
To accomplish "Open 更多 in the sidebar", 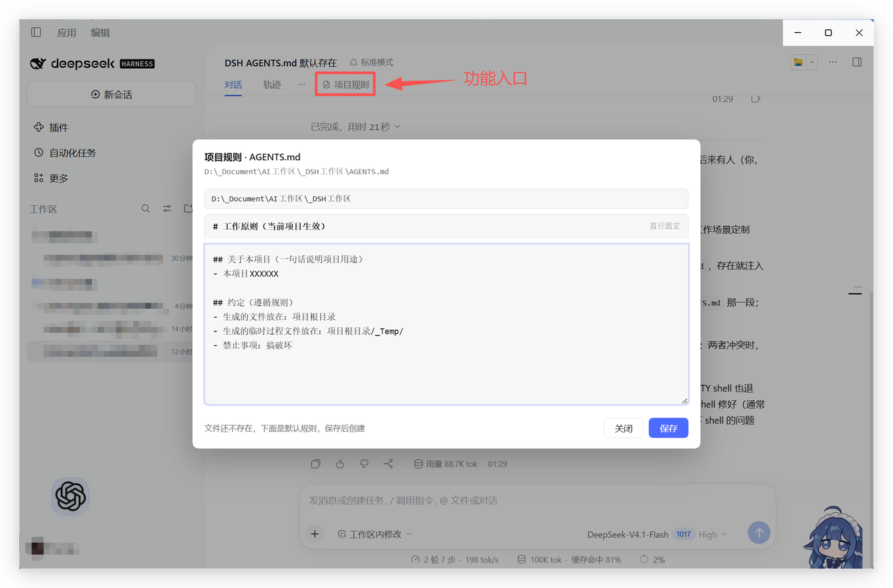I will coord(51,178).
